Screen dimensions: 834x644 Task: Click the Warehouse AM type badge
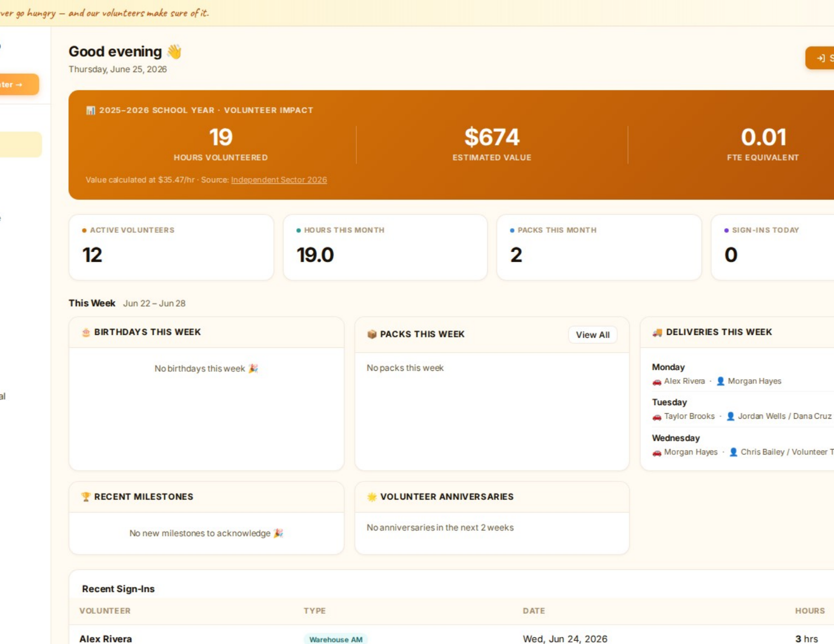(336, 639)
